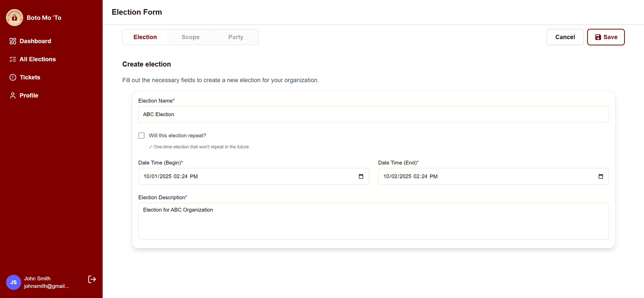Open All Elections from the sidebar

tap(38, 59)
